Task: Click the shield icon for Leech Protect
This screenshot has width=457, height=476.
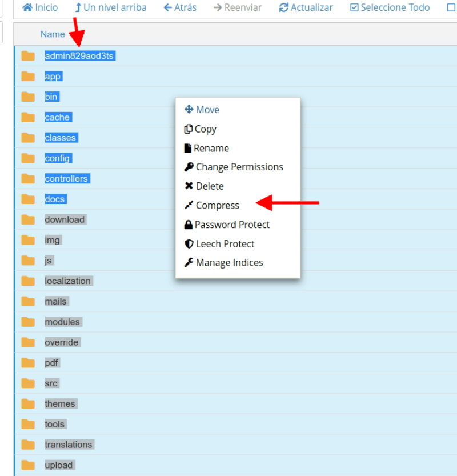Action: click(189, 244)
